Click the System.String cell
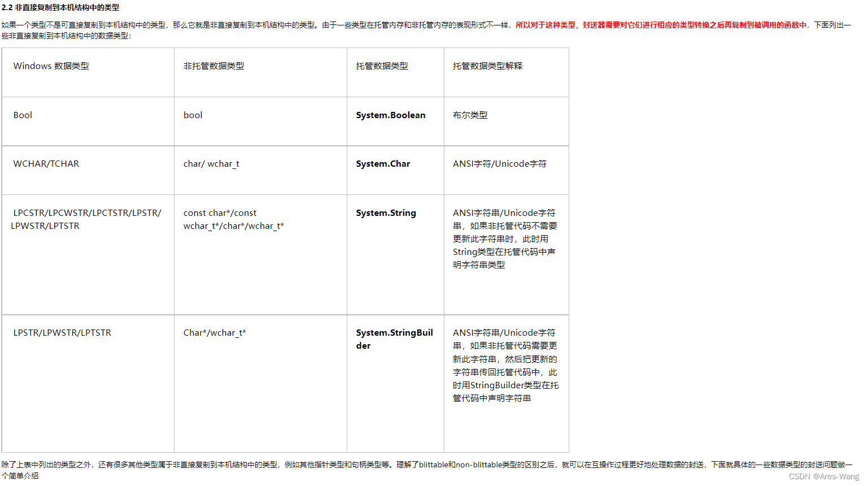The height and width of the screenshot is (486, 868). [386, 212]
